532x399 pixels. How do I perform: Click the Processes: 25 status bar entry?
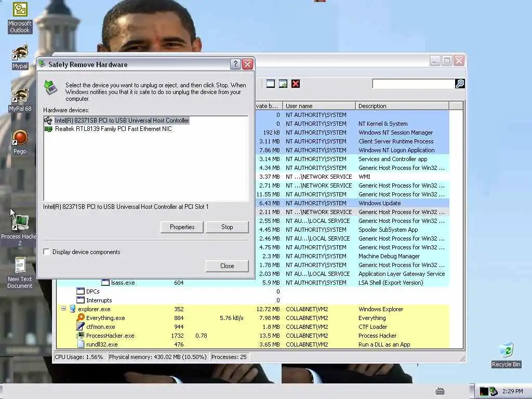click(x=229, y=357)
